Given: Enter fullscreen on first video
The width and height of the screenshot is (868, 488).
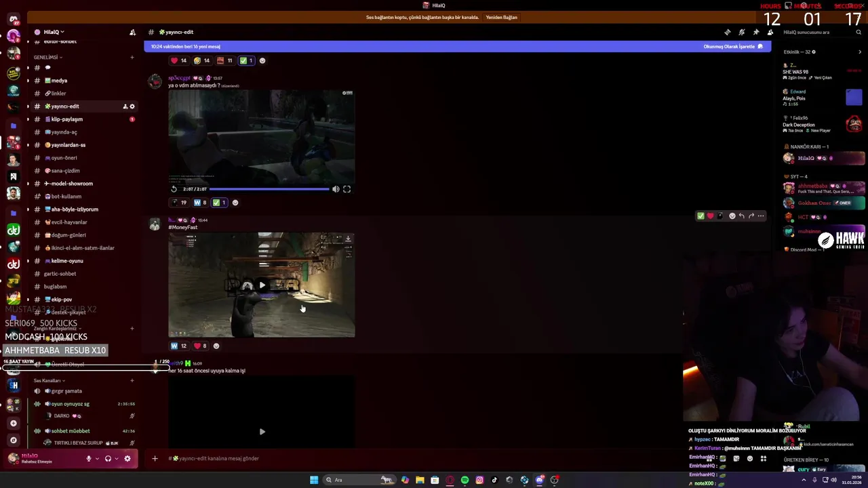Looking at the screenshot, I should click(347, 189).
